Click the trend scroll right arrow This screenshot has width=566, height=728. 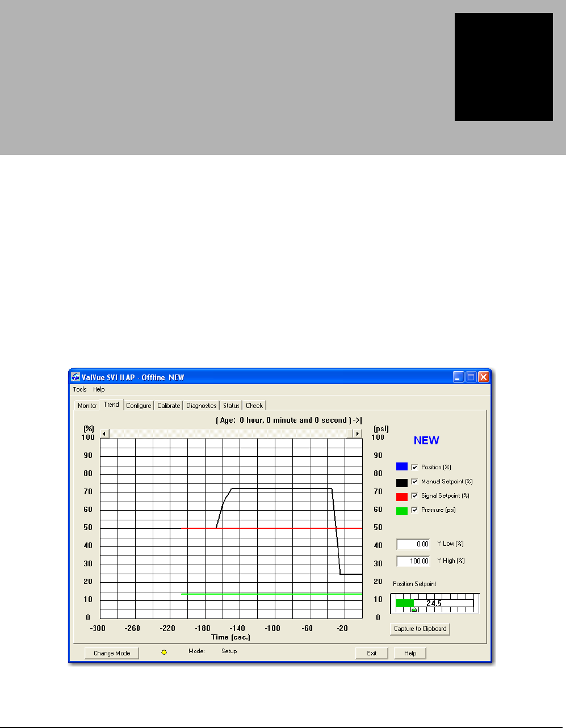tap(358, 434)
